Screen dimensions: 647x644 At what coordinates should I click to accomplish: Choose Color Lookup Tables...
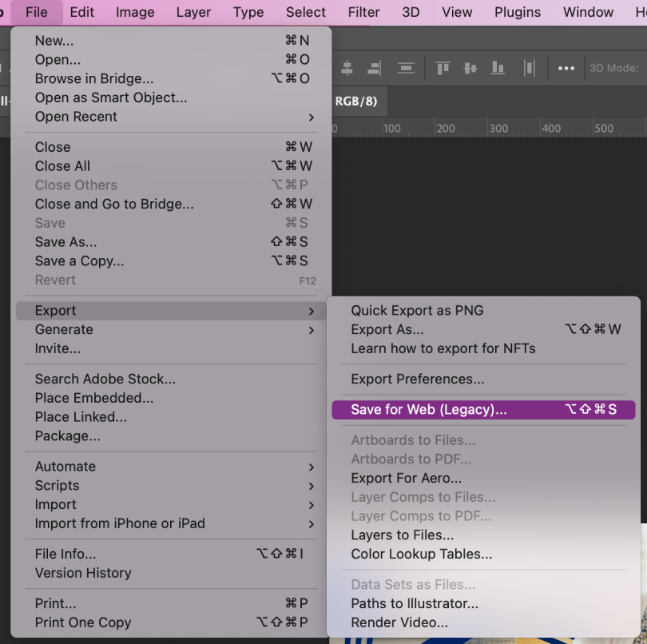(483, 554)
